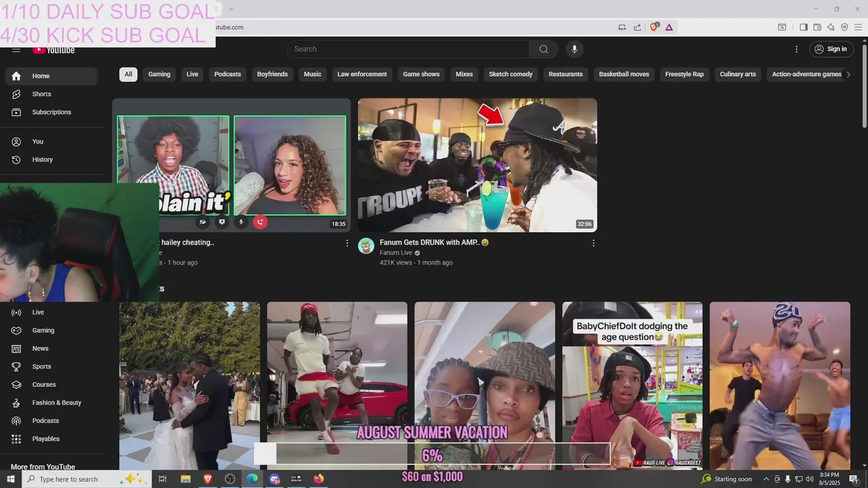
Task: Select the Boyfriends filter chip
Action: pyautogui.click(x=273, y=74)
